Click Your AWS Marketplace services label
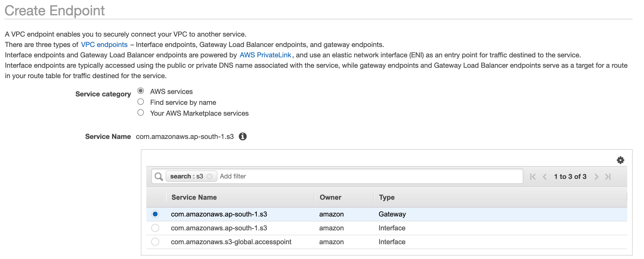This screenshot has height=259, width=644. pos(199,113)
